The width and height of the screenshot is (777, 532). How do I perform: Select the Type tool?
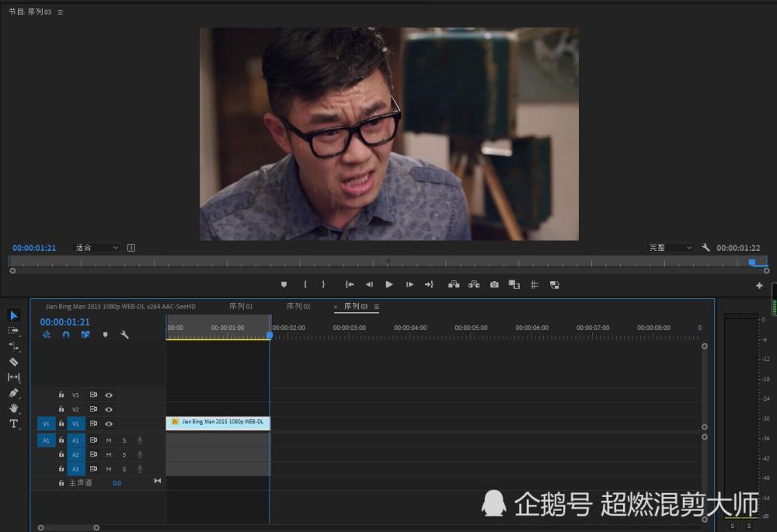coord(13,424)
